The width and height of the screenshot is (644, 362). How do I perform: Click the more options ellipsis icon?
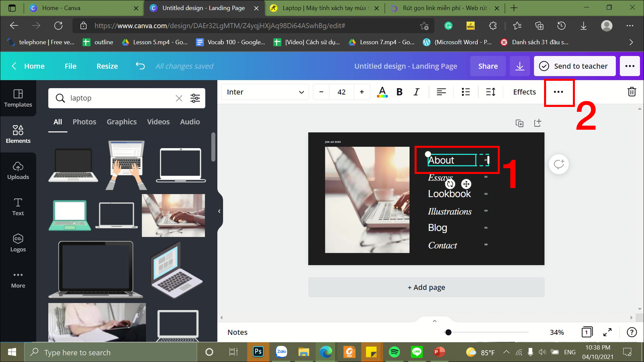559,92
